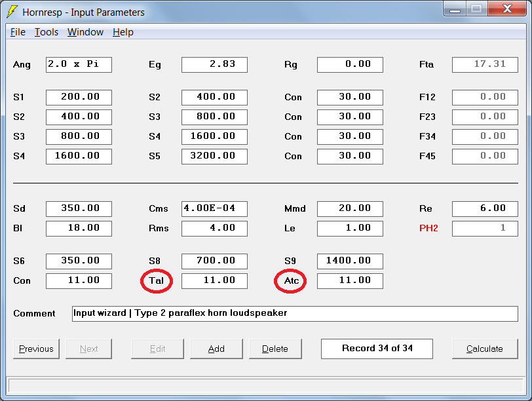
Task: Click the Con field below S6
Action: [x=79, y=280]
